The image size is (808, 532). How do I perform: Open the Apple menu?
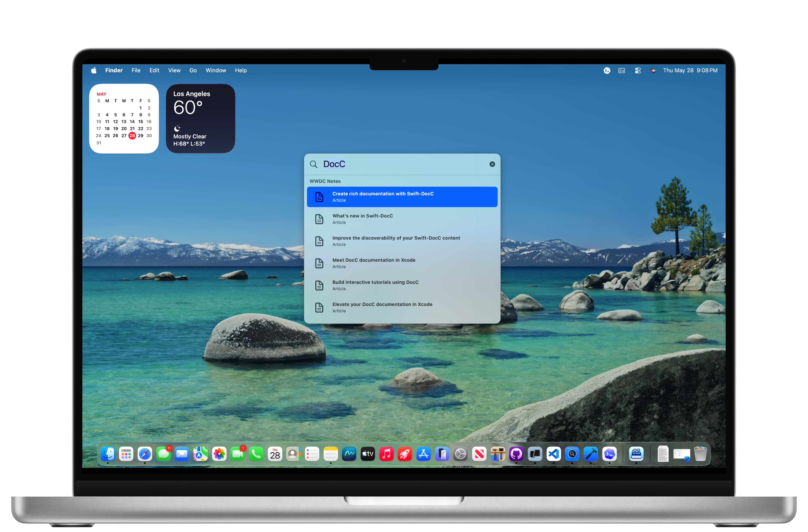point(94,70)
